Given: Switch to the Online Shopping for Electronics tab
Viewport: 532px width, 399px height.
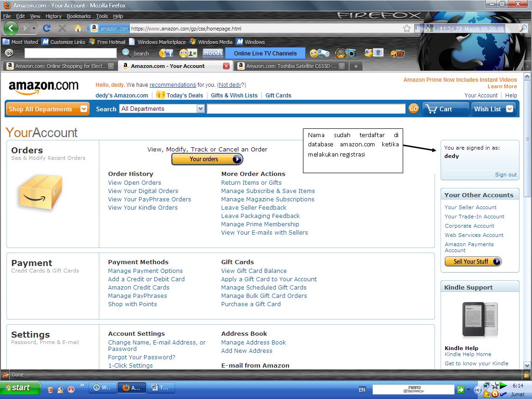Looking at the screenshot, I should (x=60, y=66).
